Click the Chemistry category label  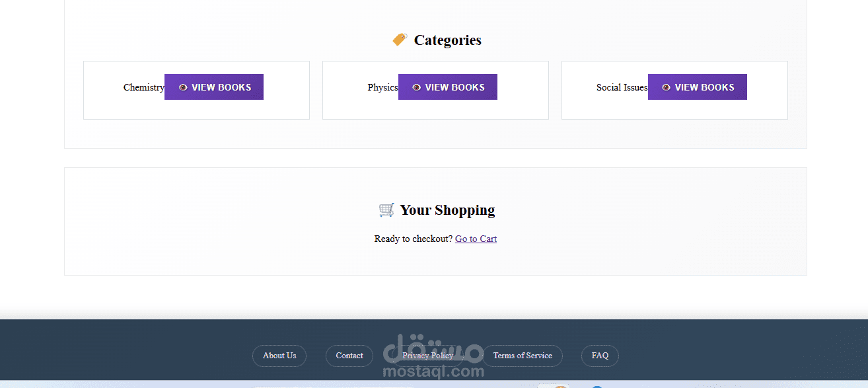tap(143, 87)
